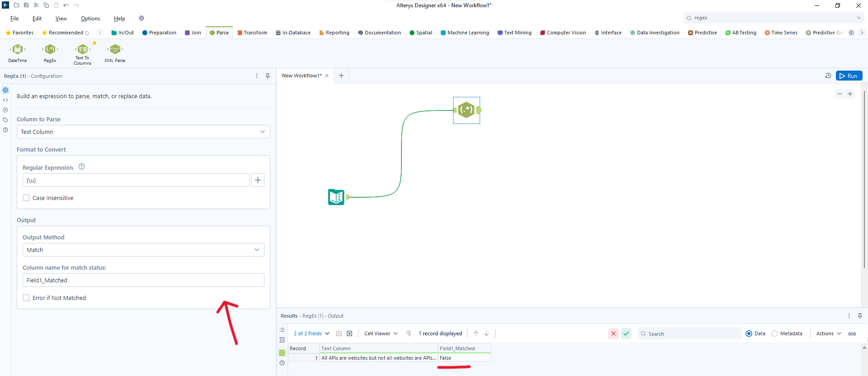This screenshot has height=376, width=868.
Task: Open help in the Configuration sidebar
Action: point(5,130)
